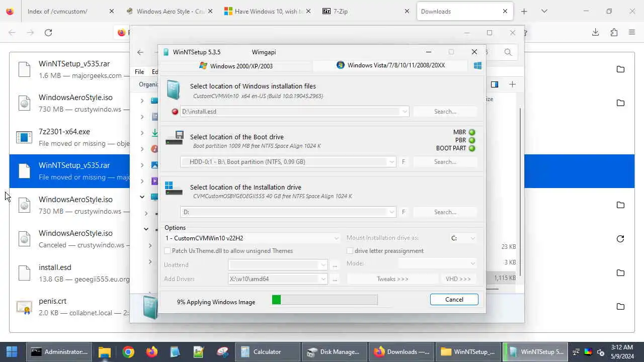Cancel the Applying Windows Image operation
Viewport: 644px width, 362px height.
(454, 300)
